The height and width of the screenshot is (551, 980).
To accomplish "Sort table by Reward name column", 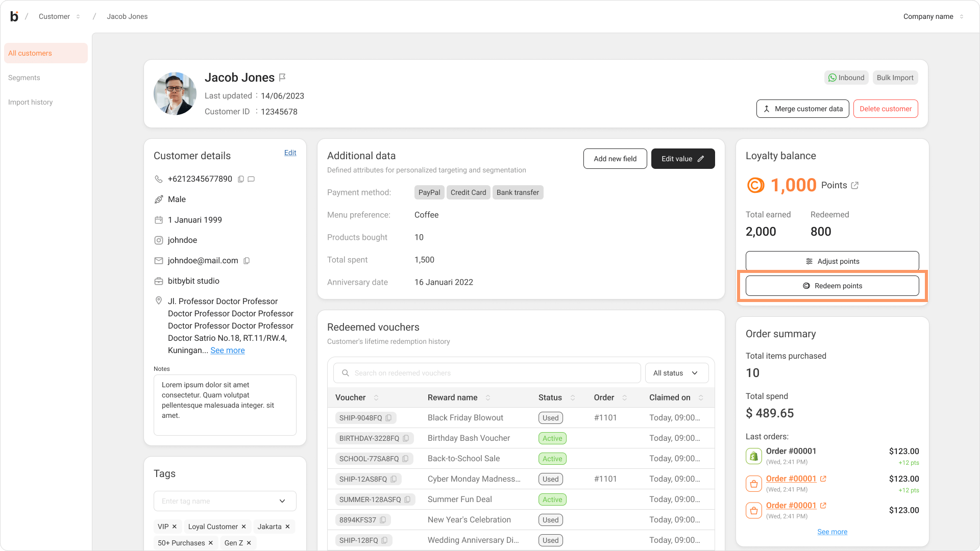I will [x=488, y=397].
